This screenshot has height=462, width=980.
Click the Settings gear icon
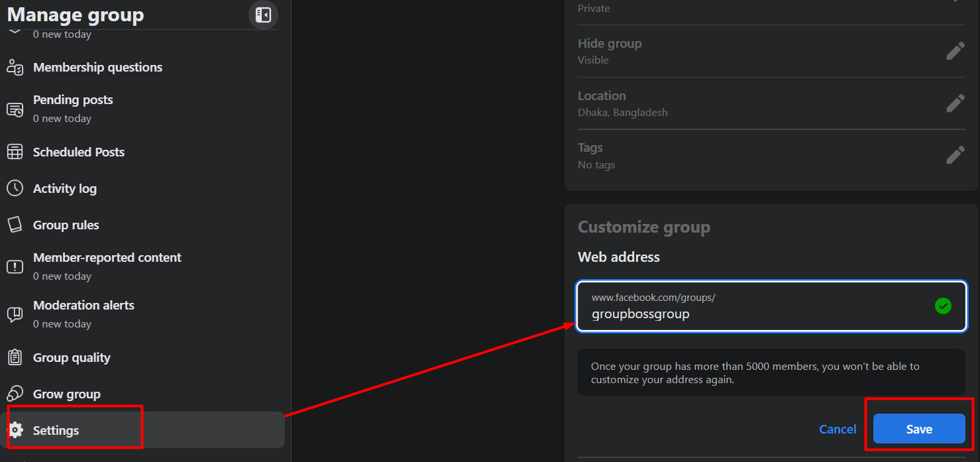(x=15, y=430)
